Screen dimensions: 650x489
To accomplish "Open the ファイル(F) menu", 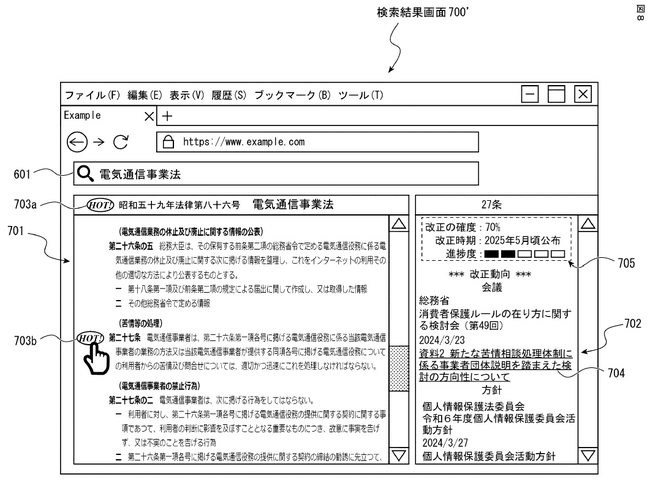I will 92,95.
